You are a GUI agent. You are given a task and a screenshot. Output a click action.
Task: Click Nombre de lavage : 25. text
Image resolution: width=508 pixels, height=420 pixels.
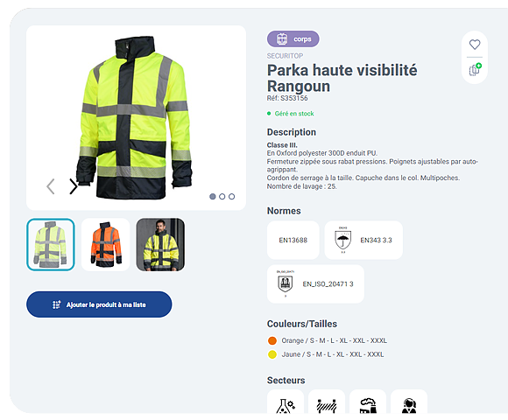pos(301,186)
